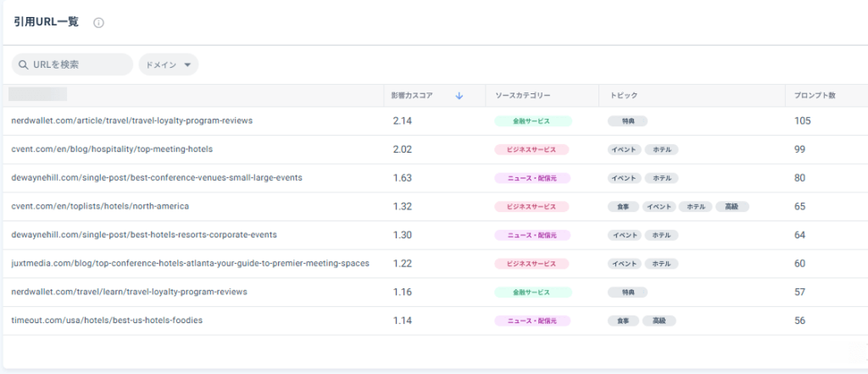Click score value 1.22
868x374 pixels.
pos(403,264)
